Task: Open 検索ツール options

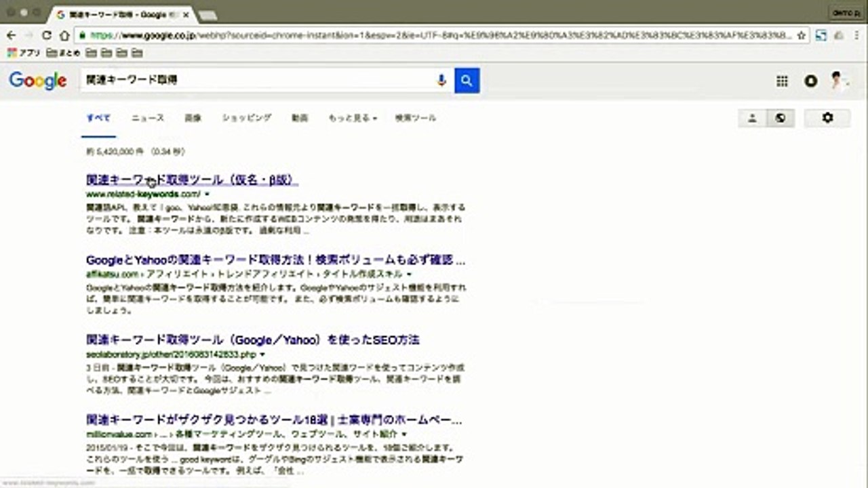Action: click(x=416, y=118)
